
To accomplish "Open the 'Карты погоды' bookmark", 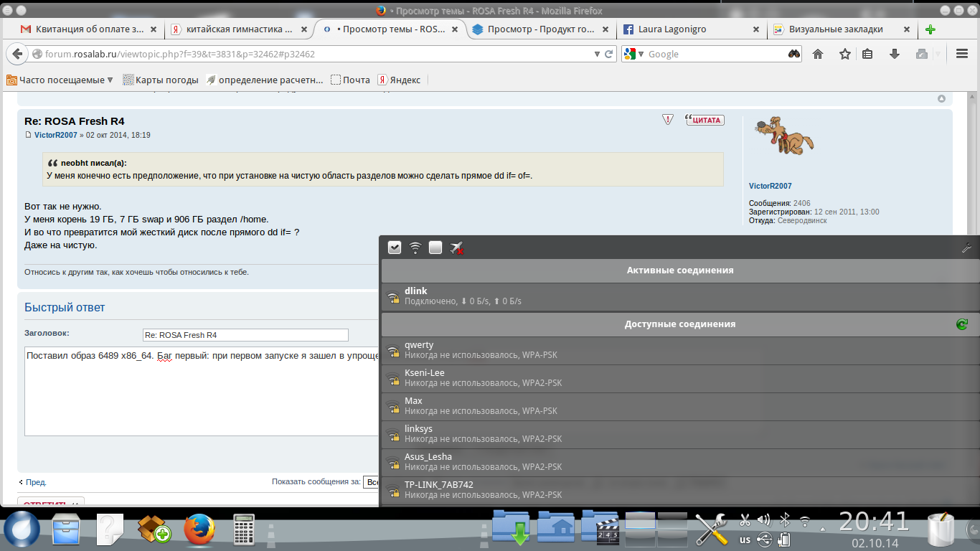I will (160, 80).
